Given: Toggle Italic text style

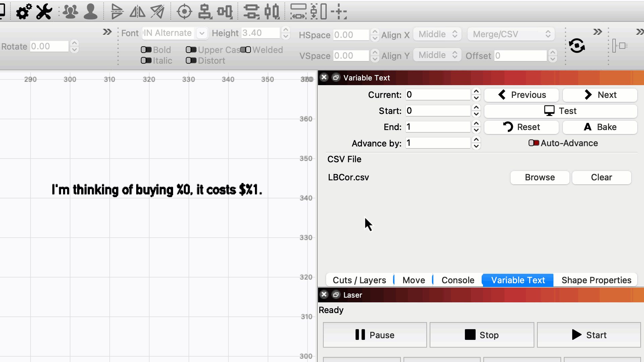Looking at the screenshot, I should click(146, 60).
